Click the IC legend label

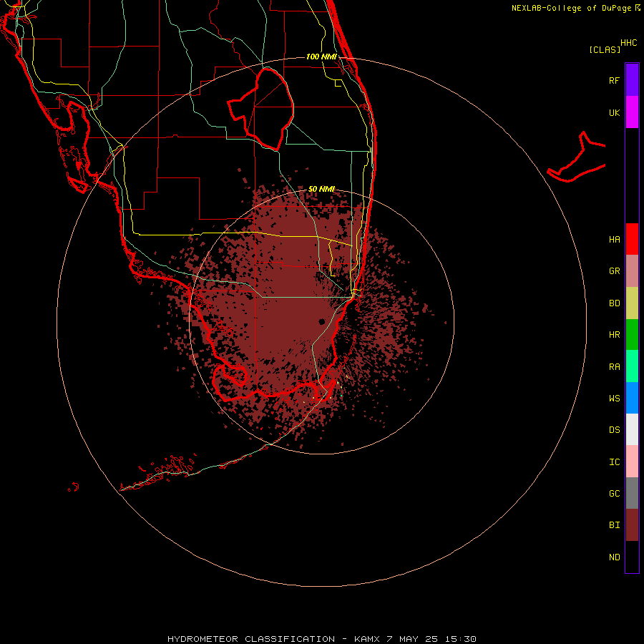coord(614,462)
